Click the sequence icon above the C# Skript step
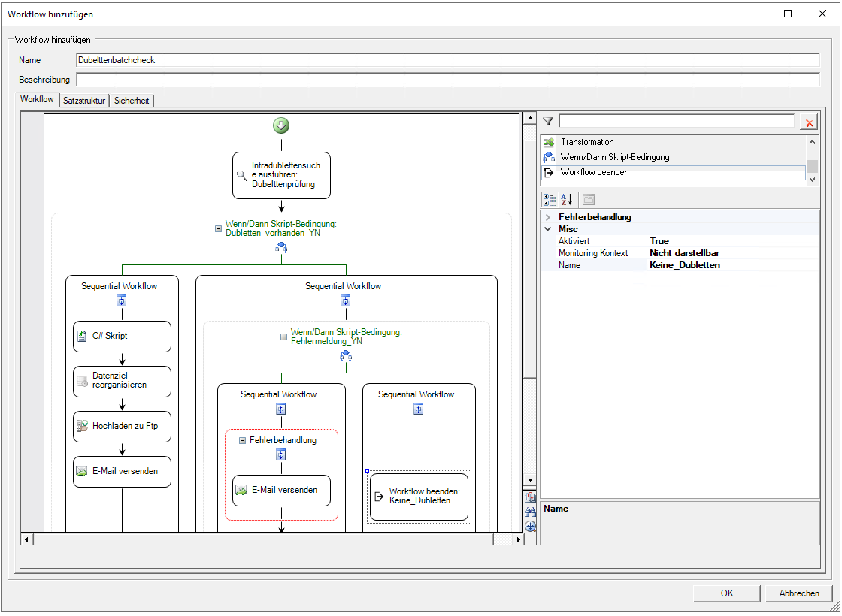This screenshot has height=616, width=842. click(x=122, y=301)
